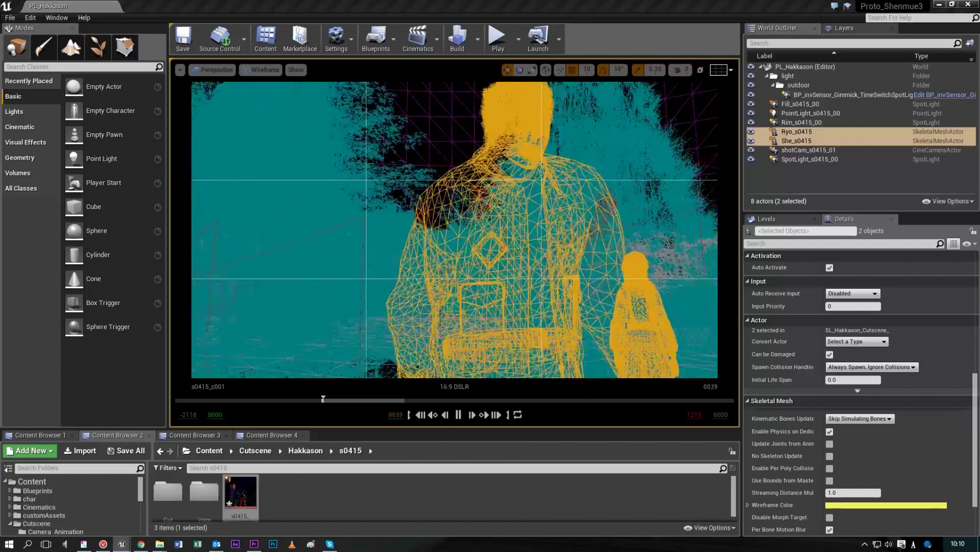Viewport: 980px width, 552px height.
Task: Click the Save toolbar icon
Action: (183, 39)
